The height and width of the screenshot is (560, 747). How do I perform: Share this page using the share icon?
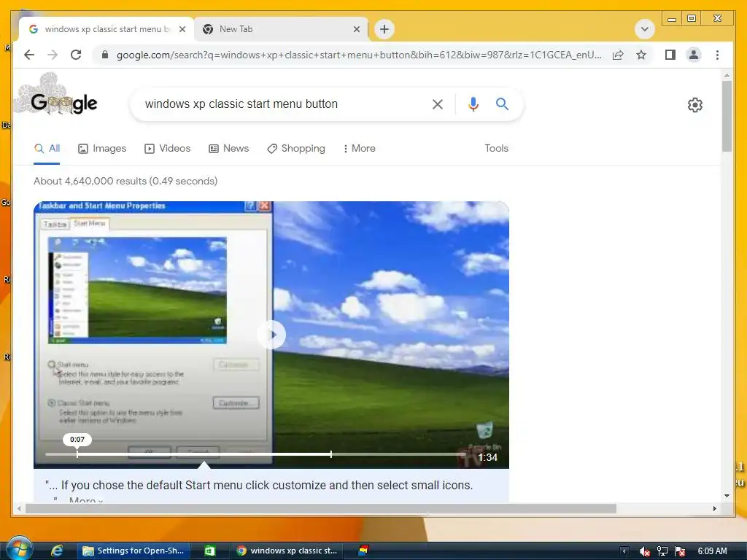tap(618, 55)
